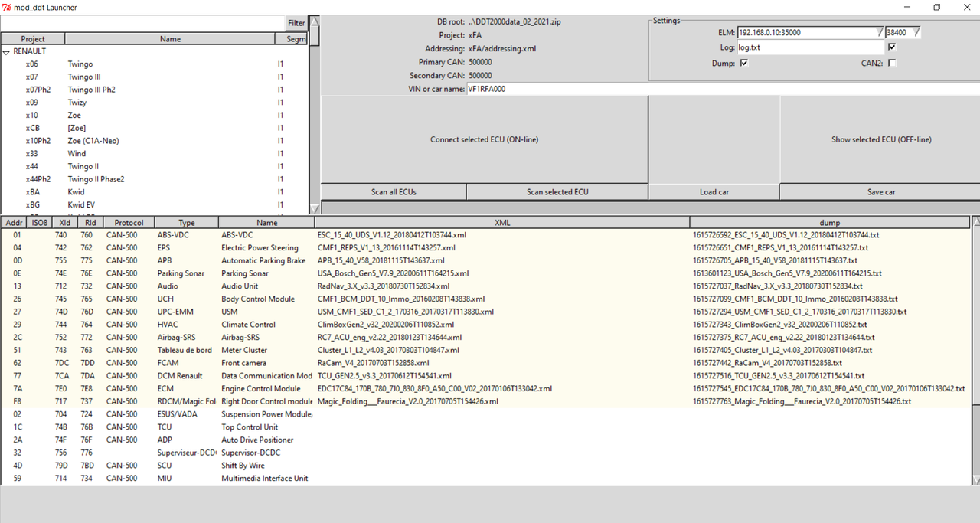Screen dimensions: 980x523
Task: Collapse the RENAULT tree node
Action: [6, 51]
